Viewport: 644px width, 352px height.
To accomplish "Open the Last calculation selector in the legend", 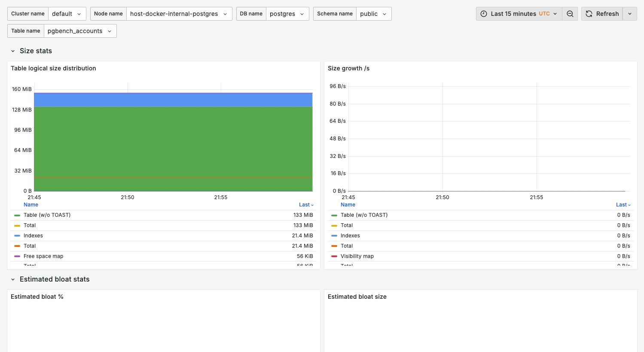I will click(x=306, y=204).
